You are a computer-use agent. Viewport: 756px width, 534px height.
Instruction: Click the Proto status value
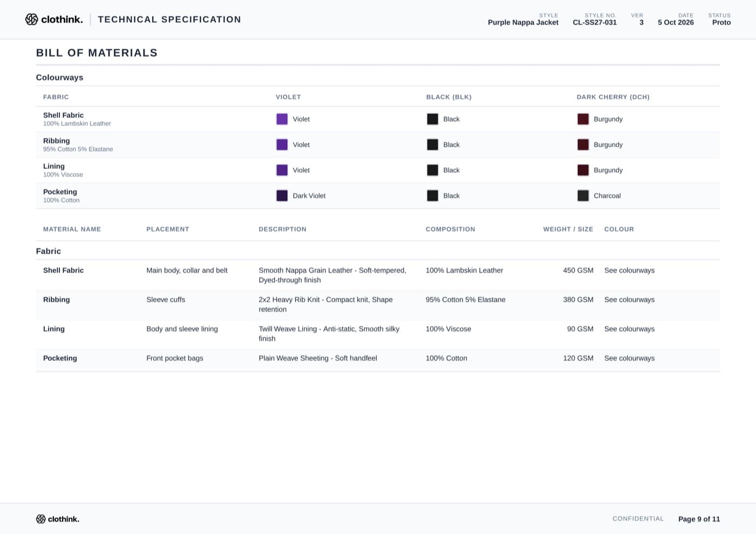pyautogui.click(x=721, y=23)
